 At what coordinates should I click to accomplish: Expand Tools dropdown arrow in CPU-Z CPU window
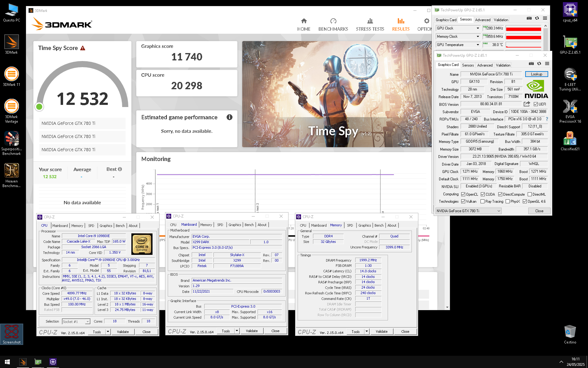click(x=108, y=332)
